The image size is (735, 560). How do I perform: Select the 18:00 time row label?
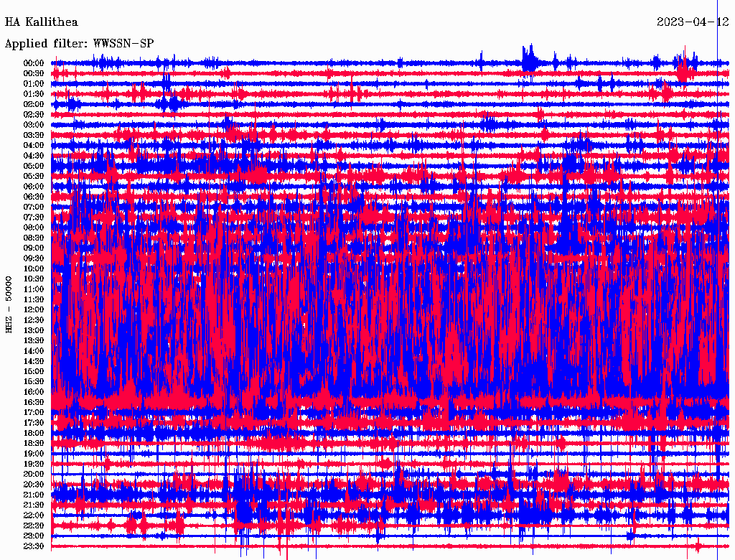pos(34,433)
